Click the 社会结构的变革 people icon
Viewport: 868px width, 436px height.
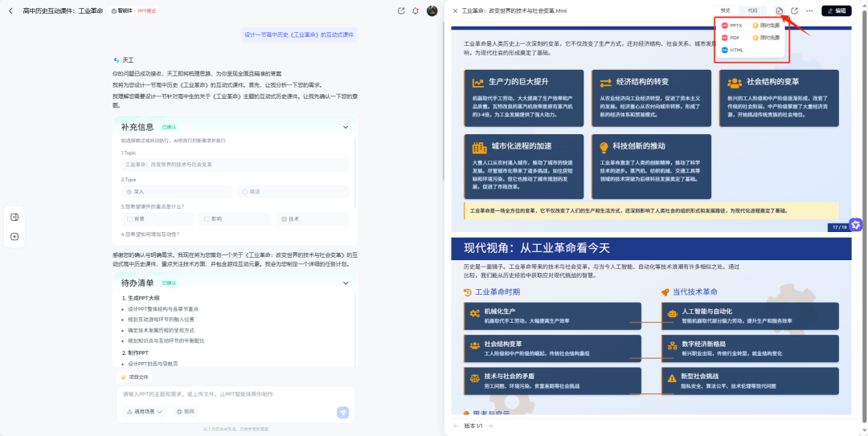click(735, 83)
